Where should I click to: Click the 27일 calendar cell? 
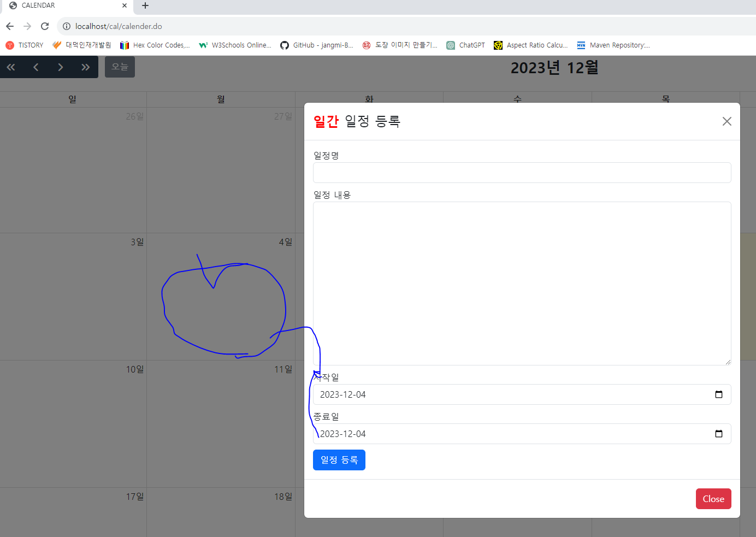[221, 170]
